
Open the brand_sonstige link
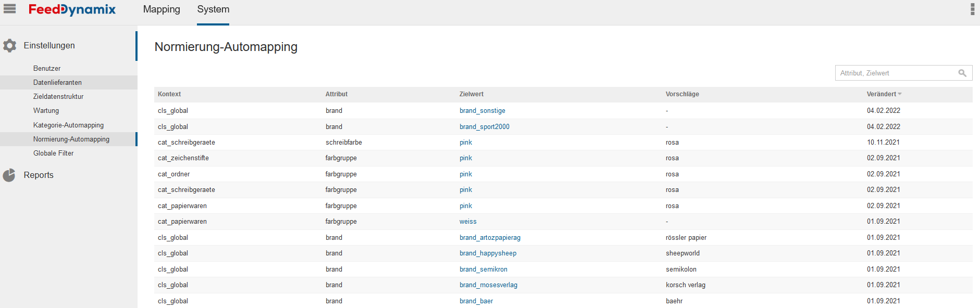(x=482, y=111)
